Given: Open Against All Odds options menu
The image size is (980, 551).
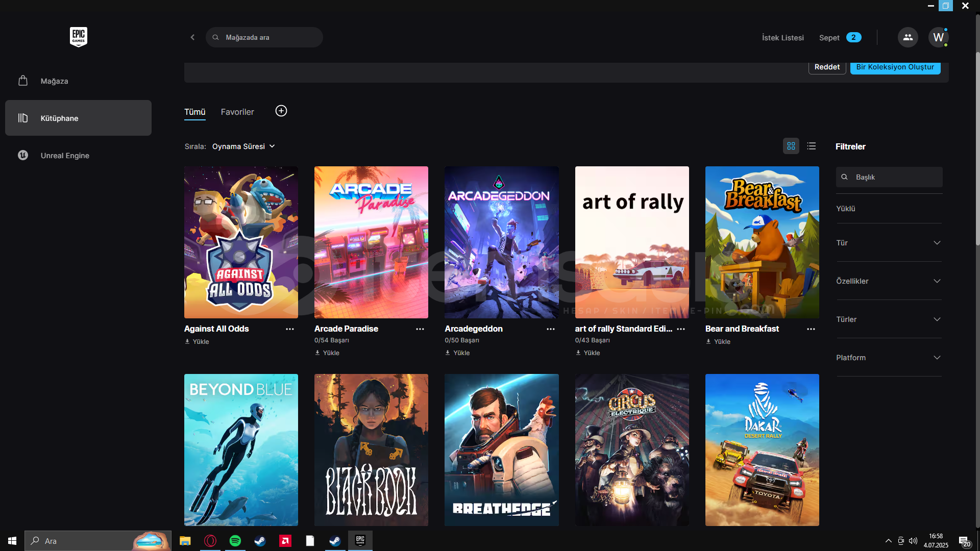Looking at the screenshot, I should click(290, 329).
